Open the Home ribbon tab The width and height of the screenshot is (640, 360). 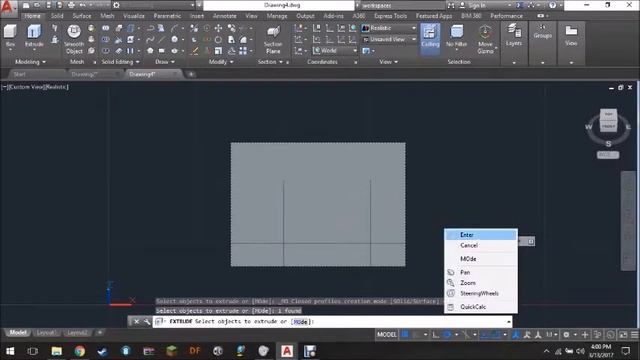(x=32, y=16)
